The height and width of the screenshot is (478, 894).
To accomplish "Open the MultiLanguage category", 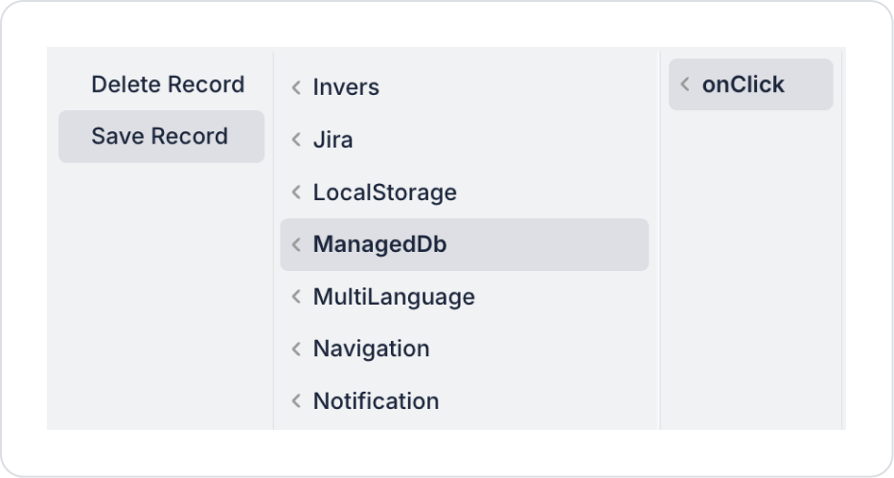I will tap(393, 297).
